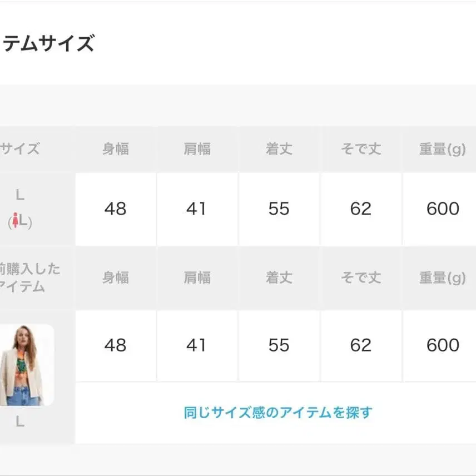Click the 同じサイズ感のアイテムを探す link

pos(278,413)
